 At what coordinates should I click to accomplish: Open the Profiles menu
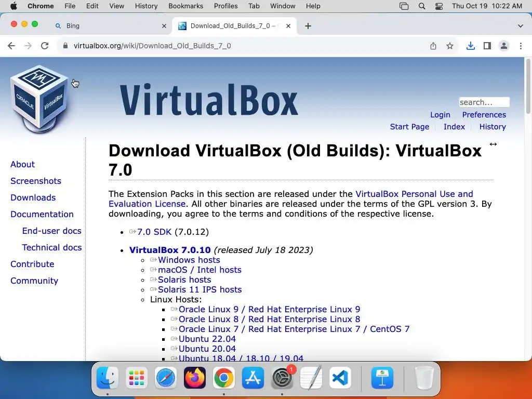[x=225, y=6]
